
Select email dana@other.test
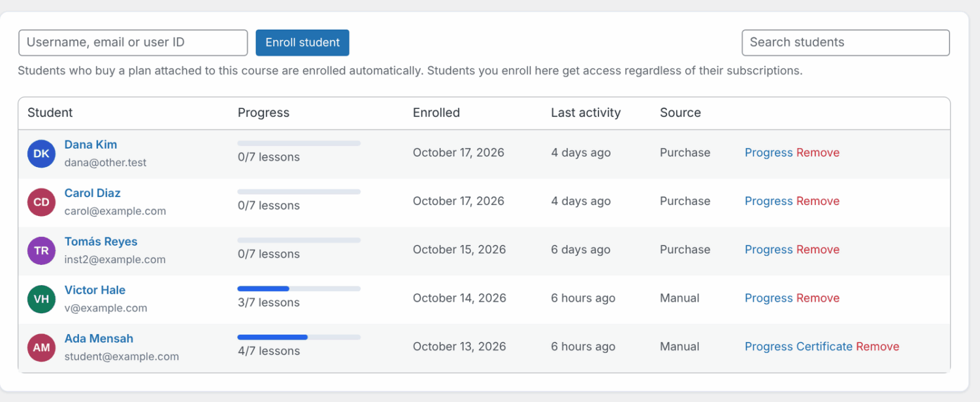105,162
